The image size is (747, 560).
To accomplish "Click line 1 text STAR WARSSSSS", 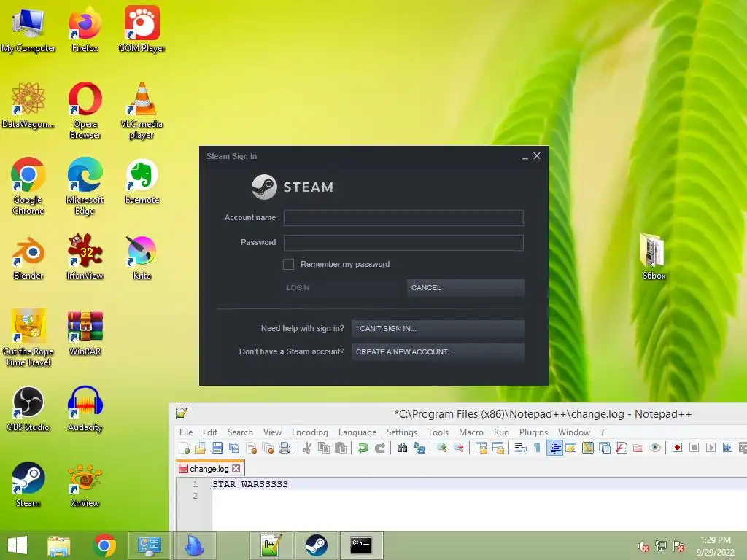I will (250, 484).
